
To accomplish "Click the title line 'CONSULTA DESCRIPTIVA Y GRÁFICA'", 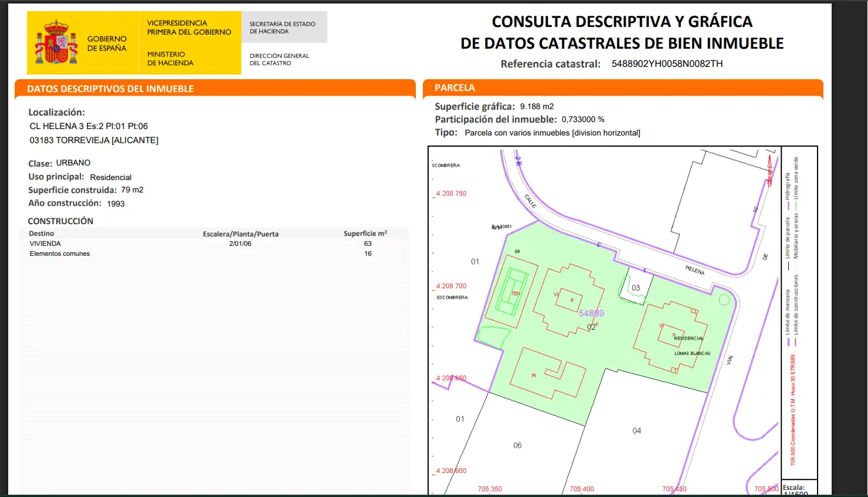I will [622, 22].
